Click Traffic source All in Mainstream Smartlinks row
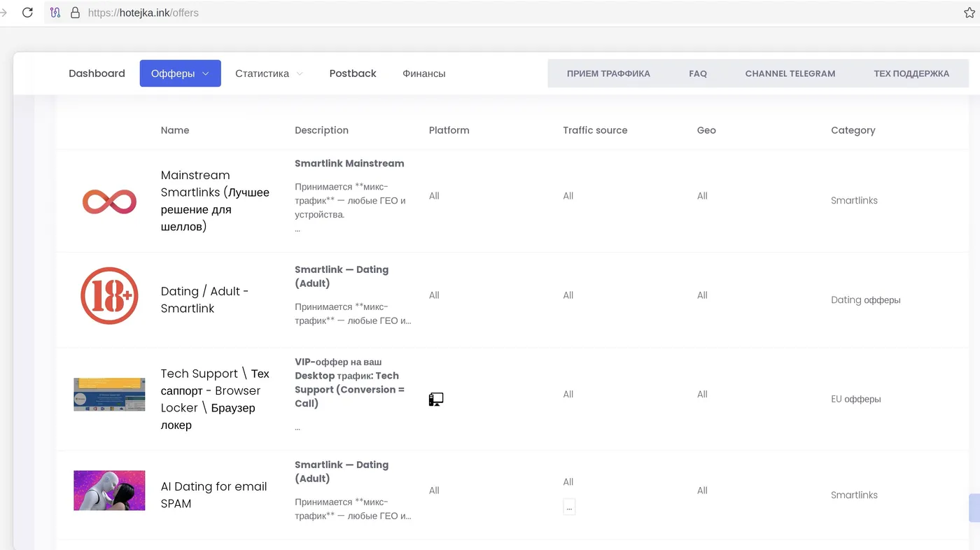The height and width of the screenshot is (550, 980). [568, 196]
